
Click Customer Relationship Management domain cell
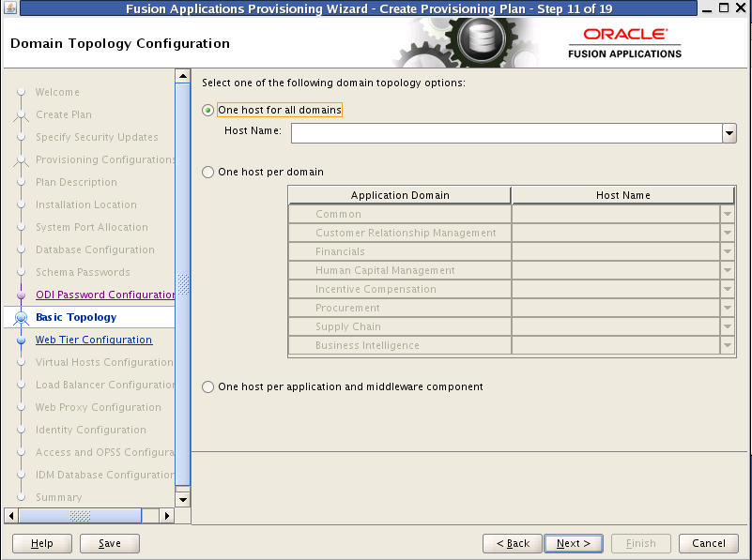[x=400, y=233]
